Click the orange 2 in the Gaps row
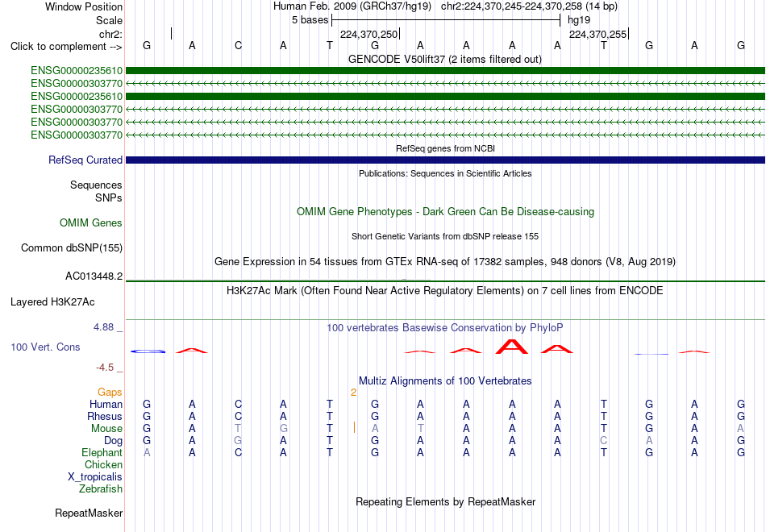This screenshot has width=766, height=532. click(x=353, y=393)
